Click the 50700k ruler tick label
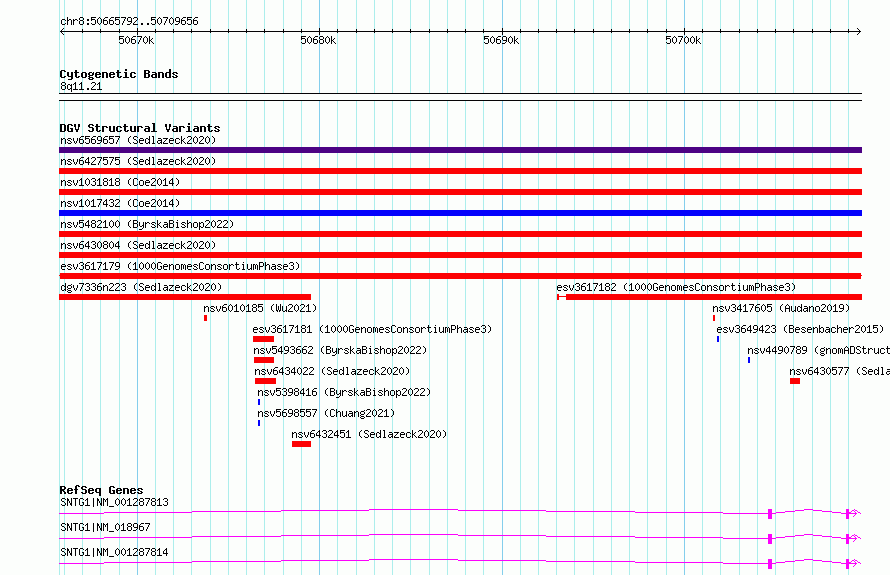The width and height of the screenshot is (890, 575). (x=683, y=40)
